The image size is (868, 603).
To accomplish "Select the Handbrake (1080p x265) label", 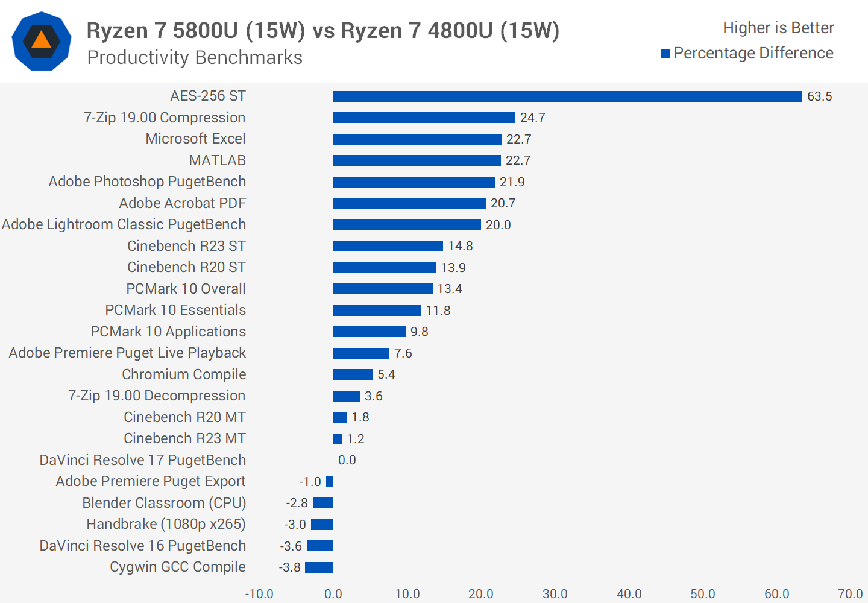I will click(166, 524).
